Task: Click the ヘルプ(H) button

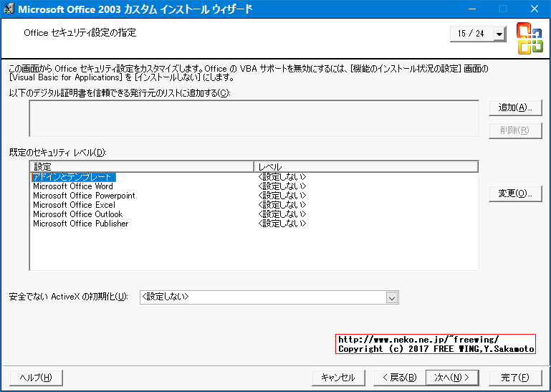Action: click(36, 378)
